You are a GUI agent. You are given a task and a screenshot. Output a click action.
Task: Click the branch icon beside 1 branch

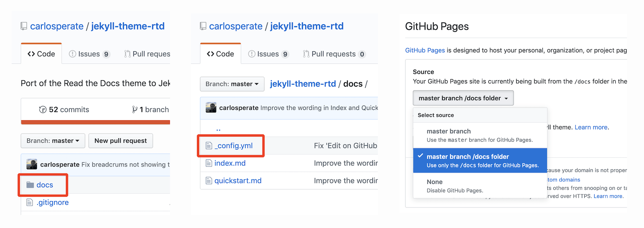click(135, 110)
